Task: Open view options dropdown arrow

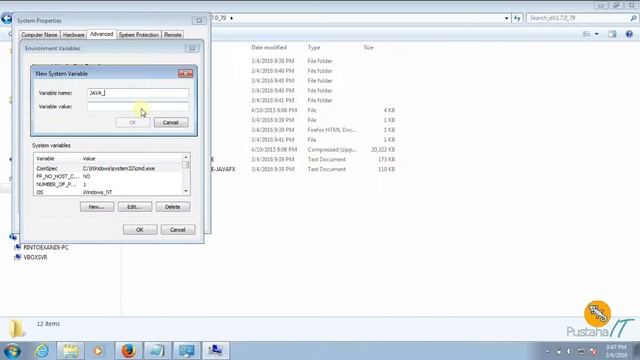Action: 596,34
